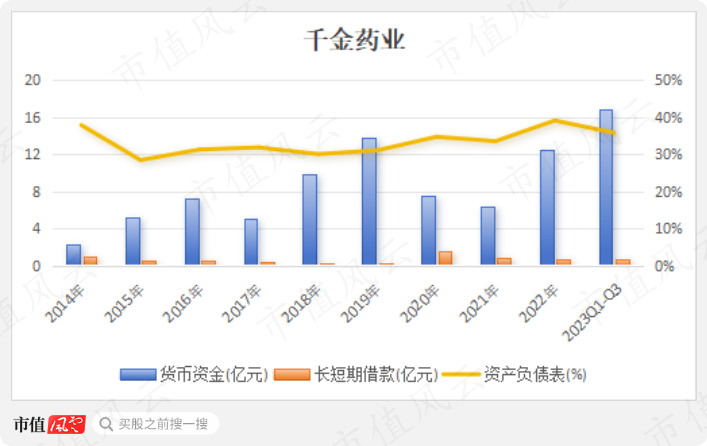Click the right axis value 0%
This screenshot has height=446, width=707.
pyautogui.click(x=664, y=266)
